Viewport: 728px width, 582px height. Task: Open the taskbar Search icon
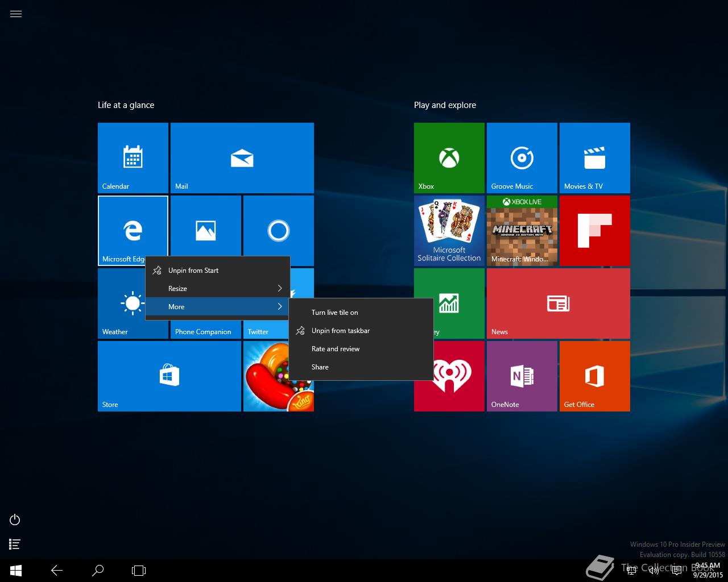pyautogui.click(x=98, y=570)
